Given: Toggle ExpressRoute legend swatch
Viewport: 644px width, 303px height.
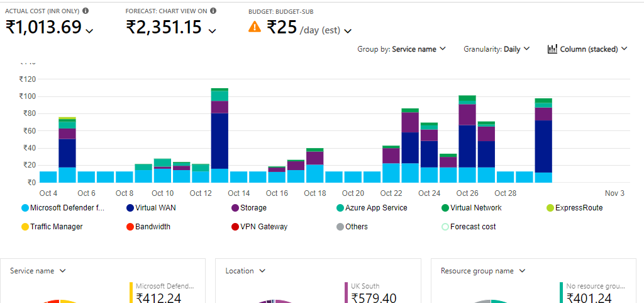Looking at the screenshot, I should point(550,208).
